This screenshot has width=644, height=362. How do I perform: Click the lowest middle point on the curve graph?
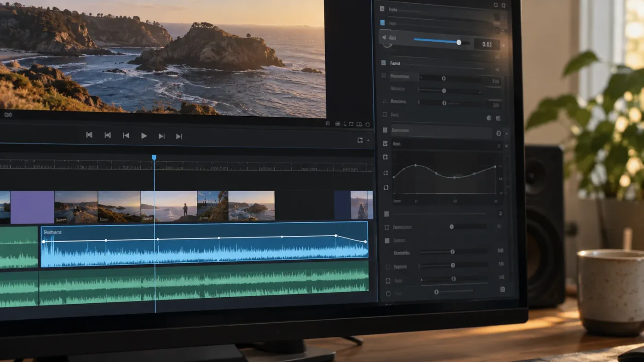click(x=454, y=177)
